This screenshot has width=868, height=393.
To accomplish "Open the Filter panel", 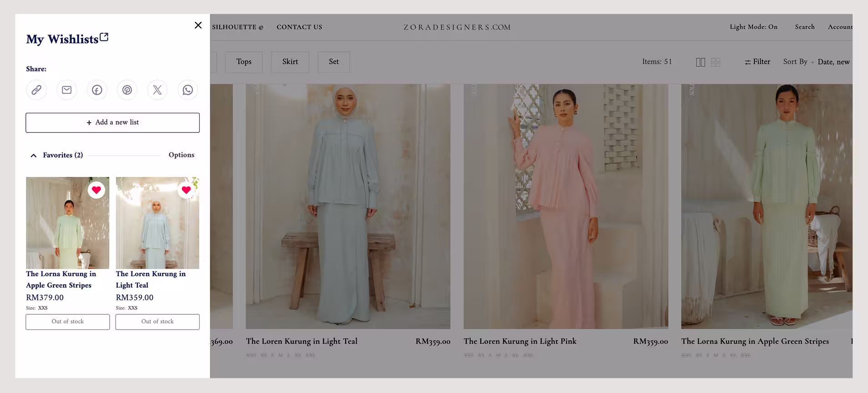I will 757,62.
